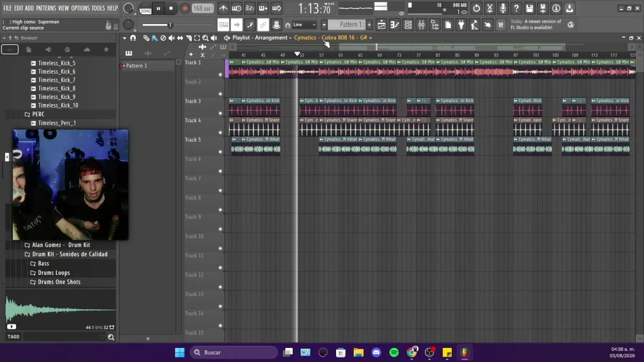Select the Draw pencil tool in playlist
Viewport: 644px width, 362px height.
click(146, 38)
